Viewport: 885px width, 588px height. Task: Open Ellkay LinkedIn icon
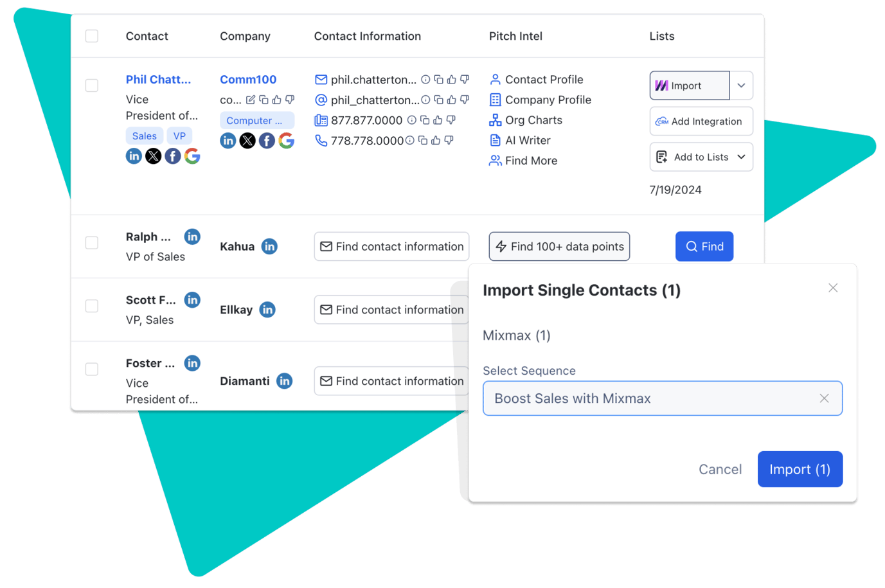click(x=267, y=310)
